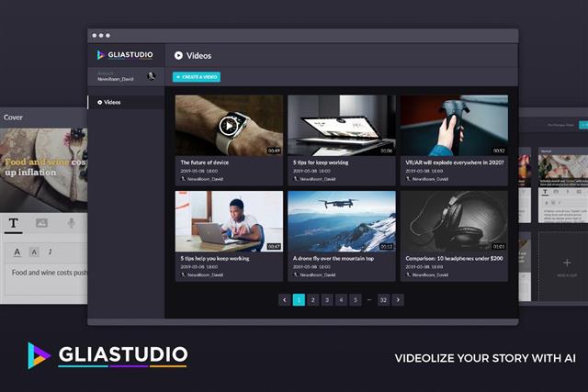Viewport: 588px width, 392px height.
Task: Go to page 4
Action: (x=341, y=300)
